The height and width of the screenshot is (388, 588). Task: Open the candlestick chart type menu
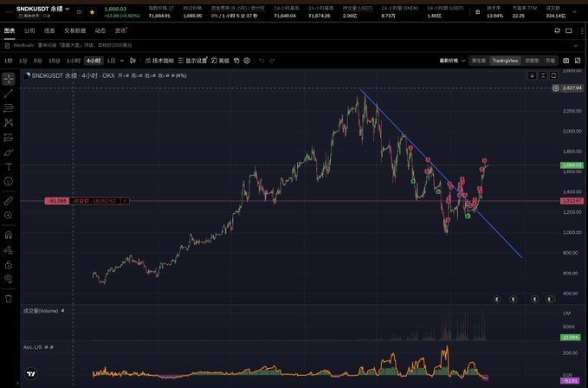[132, 61]
